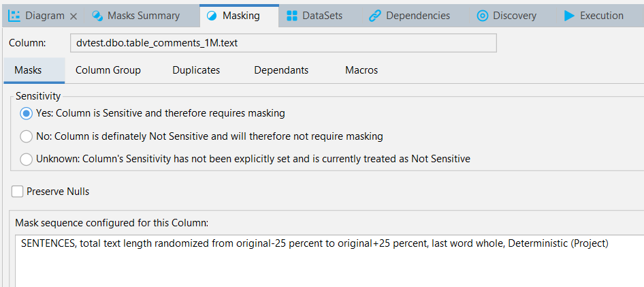Switch to the Column Group sub-tab

coord(108,70)
